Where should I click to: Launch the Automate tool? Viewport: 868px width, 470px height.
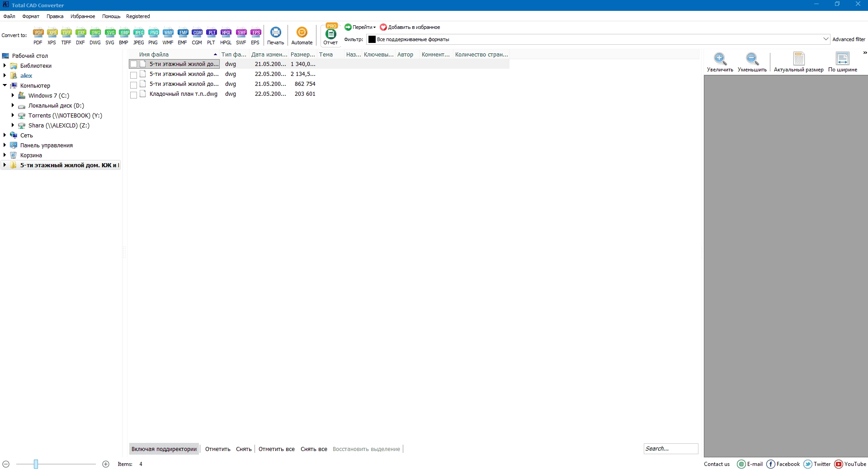(x=302, y=36)
